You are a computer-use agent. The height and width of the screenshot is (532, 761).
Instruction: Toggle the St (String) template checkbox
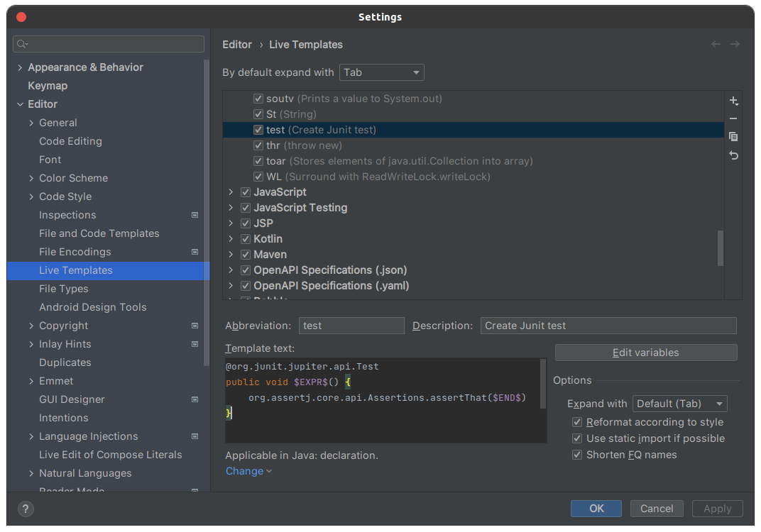click(258, 114)
